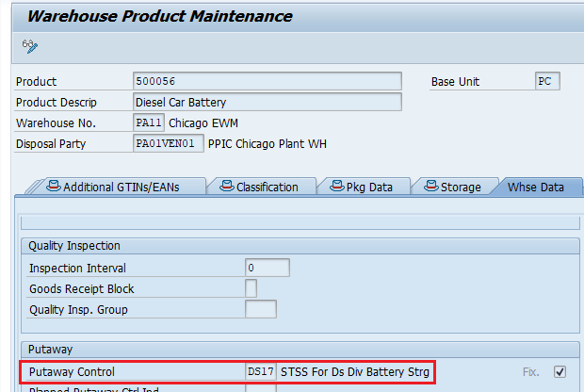Click the icon on Additional GTINs/EANs tab
Screen dimensions: 584x392
[53, 187]
